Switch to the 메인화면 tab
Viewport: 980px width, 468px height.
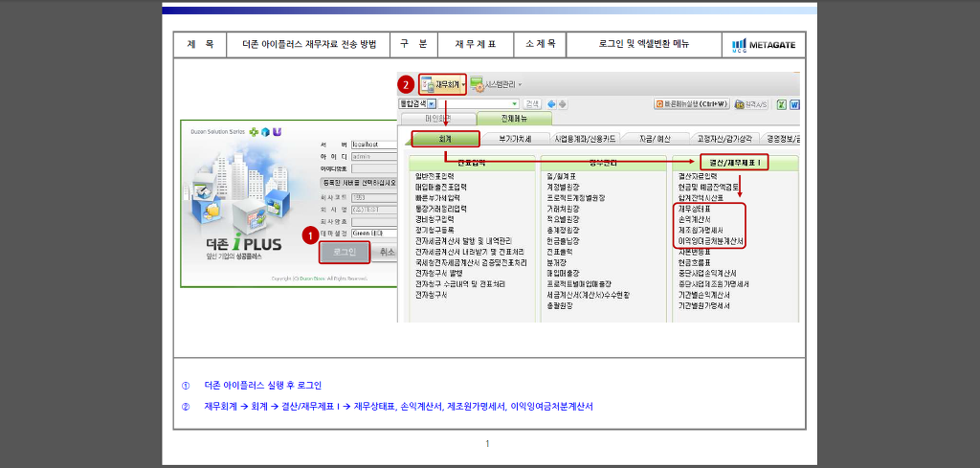(x=436, y=118)
